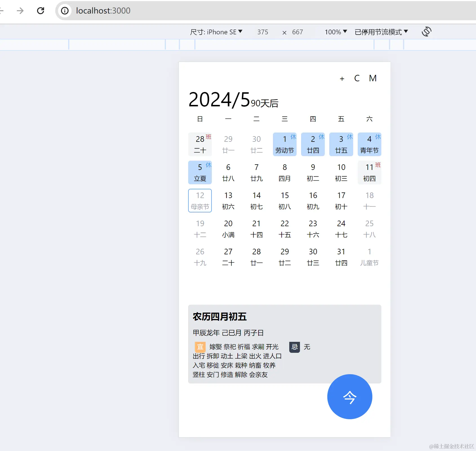This screenshot has height=451, width=476.
Task: Click the plus icon in calendar header
Action: pos(342,78)
